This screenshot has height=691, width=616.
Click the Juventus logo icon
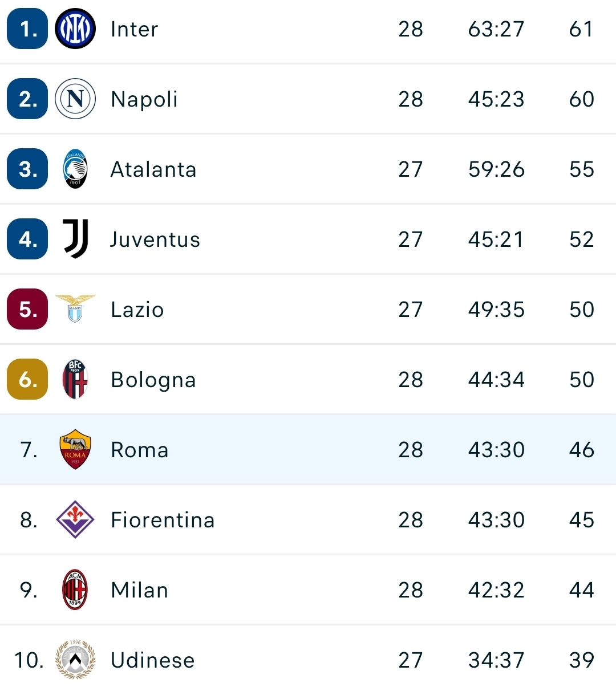pos(75,239)
